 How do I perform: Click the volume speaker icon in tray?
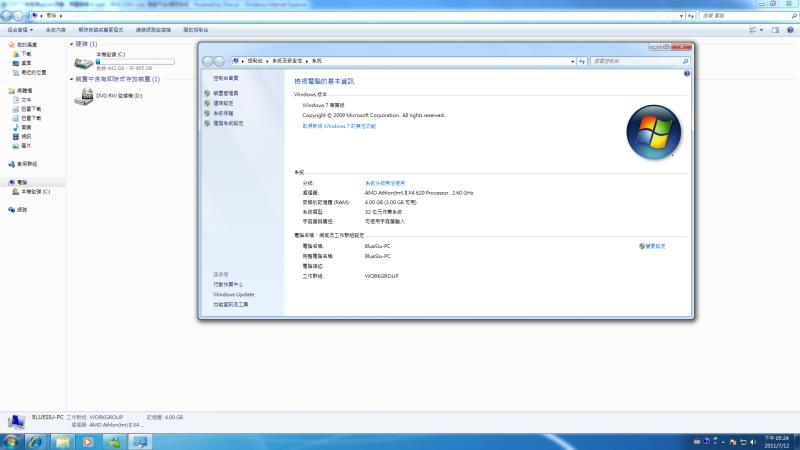click(x=753, y=442)
